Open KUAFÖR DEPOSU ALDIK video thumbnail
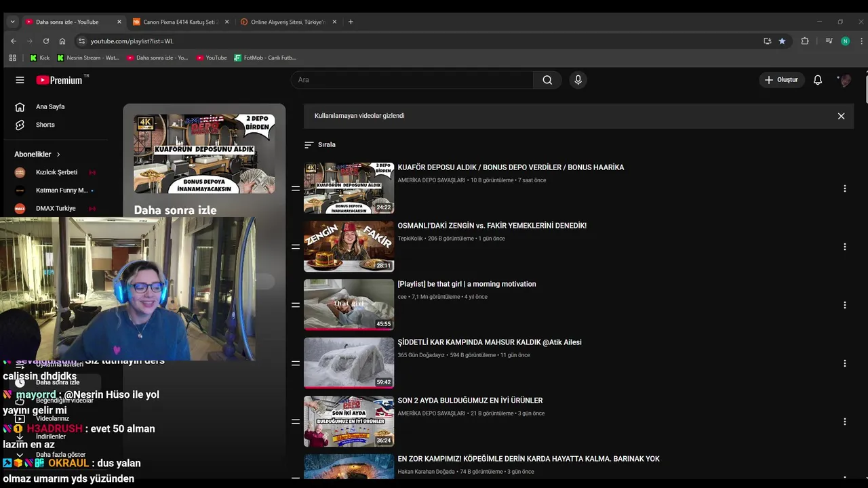This screenshot has width=868, height=488. click(349, 188)
